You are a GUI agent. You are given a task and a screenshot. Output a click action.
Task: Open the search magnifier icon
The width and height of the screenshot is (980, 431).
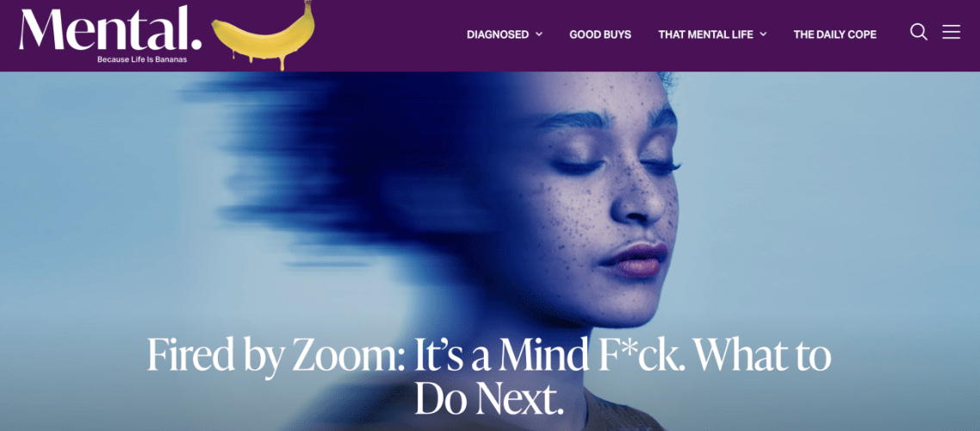(918, 33)
